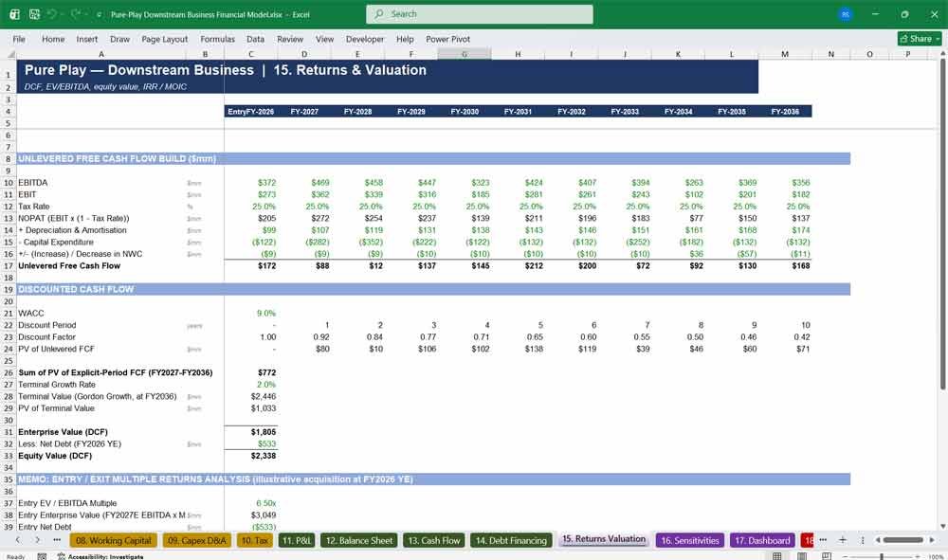Viewport: 948px width, 560px height.
Task: Click the 100% zoom level
Action: click(x=936, y=556)
